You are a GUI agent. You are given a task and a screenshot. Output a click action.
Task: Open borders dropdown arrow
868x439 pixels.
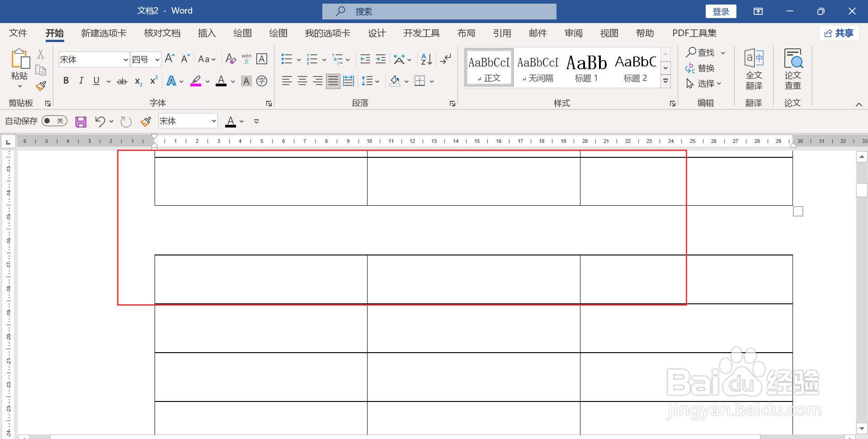[432, 81]
